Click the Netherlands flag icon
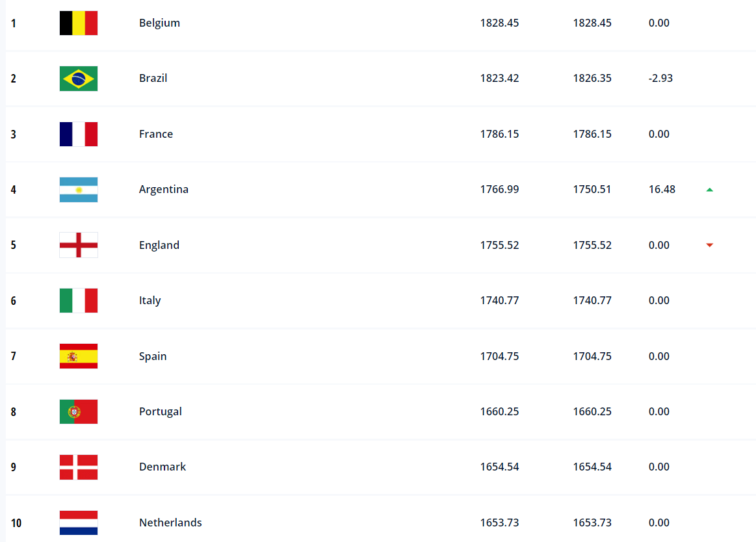 coord(79,523)
